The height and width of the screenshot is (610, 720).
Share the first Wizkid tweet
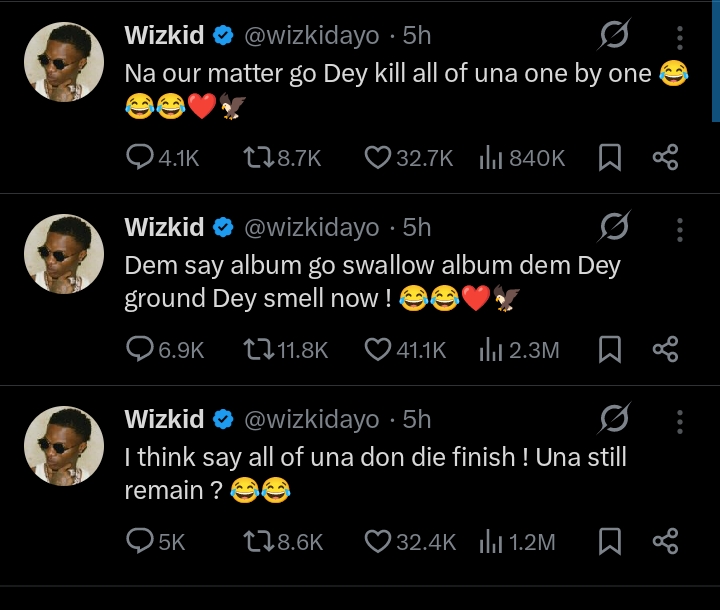point(665,157)
